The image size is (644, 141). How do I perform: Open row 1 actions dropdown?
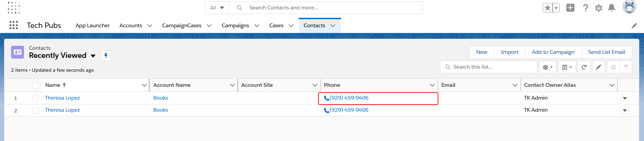point(625,98)
